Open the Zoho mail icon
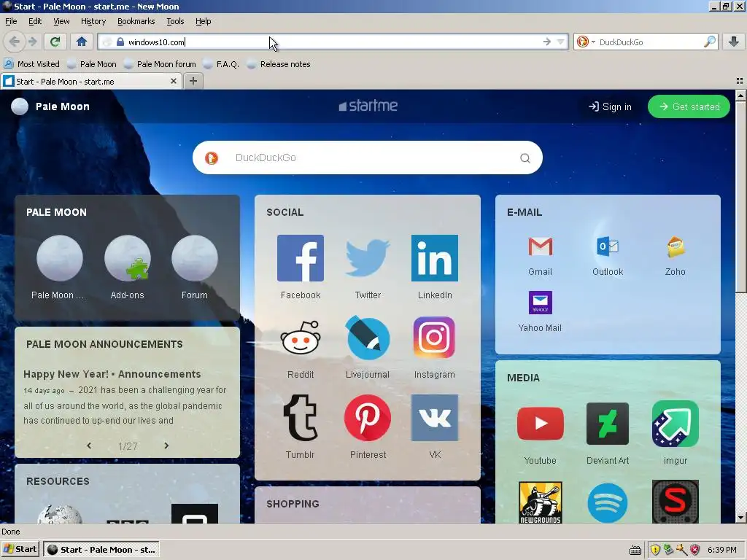Viewport: 747px width, 560px height. click(676, 246)
